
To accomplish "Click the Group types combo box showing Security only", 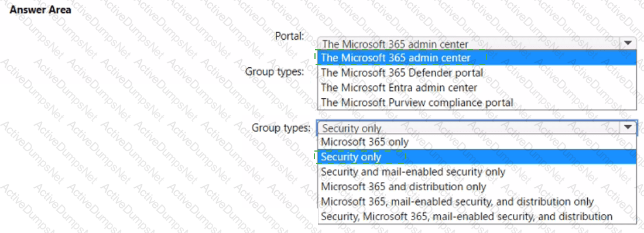I will [477, 128].
